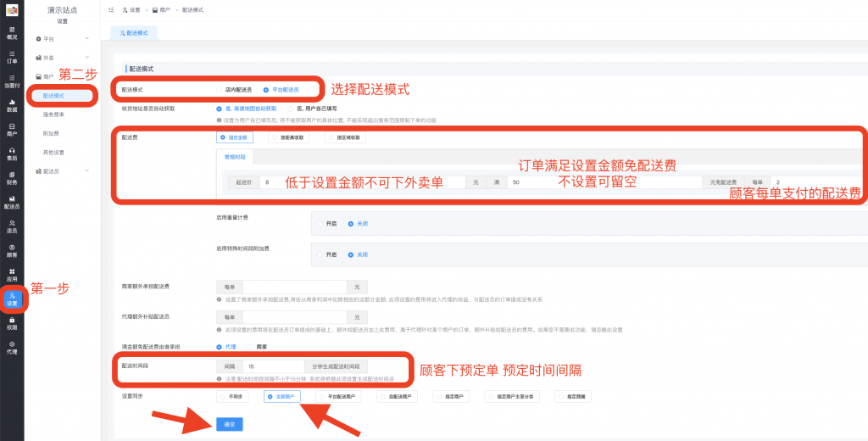The image size is (868, 441).
Task: Open 服务费率 menu item
Action: (x=54, y=114)
